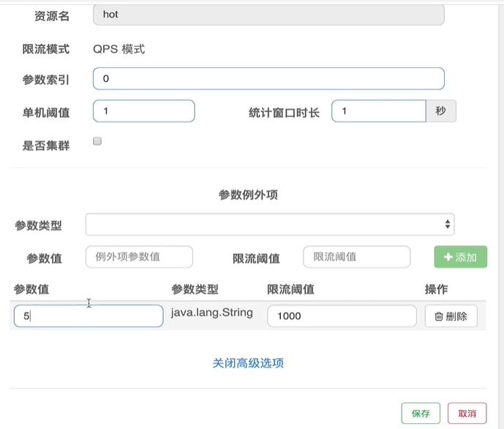
Task: Edit the 参数值 cell containing 5
Action: (89, 316)
